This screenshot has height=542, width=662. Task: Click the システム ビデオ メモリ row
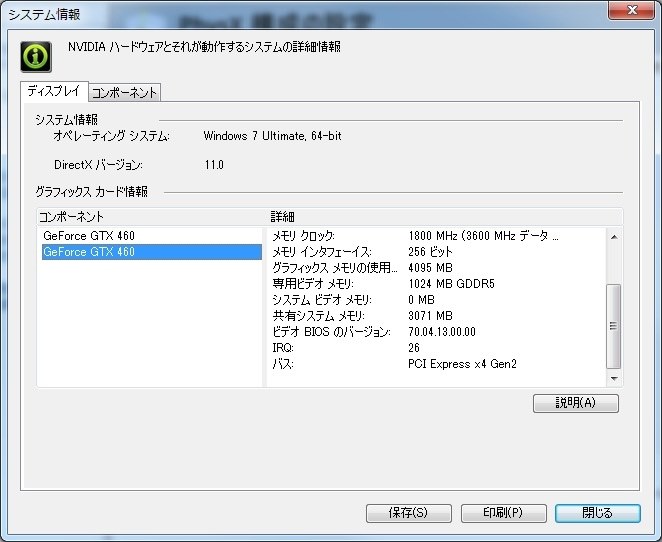(x=437, y=300)
